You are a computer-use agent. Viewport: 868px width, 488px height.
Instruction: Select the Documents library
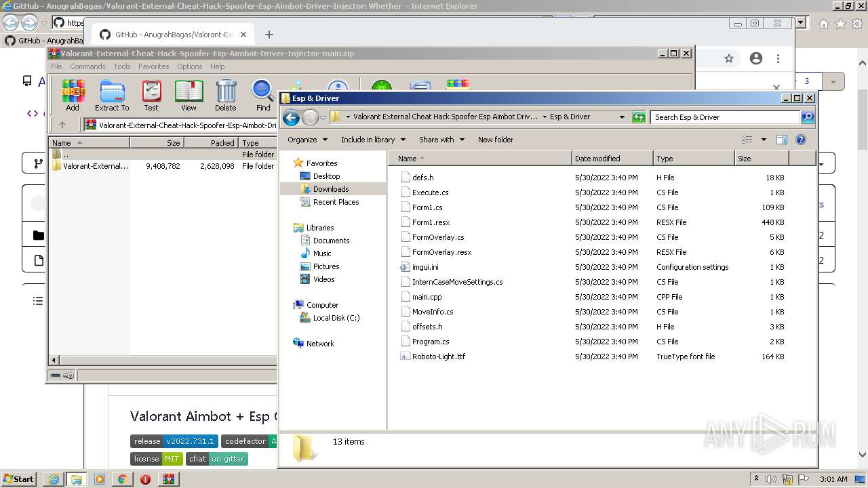(331, 241)
